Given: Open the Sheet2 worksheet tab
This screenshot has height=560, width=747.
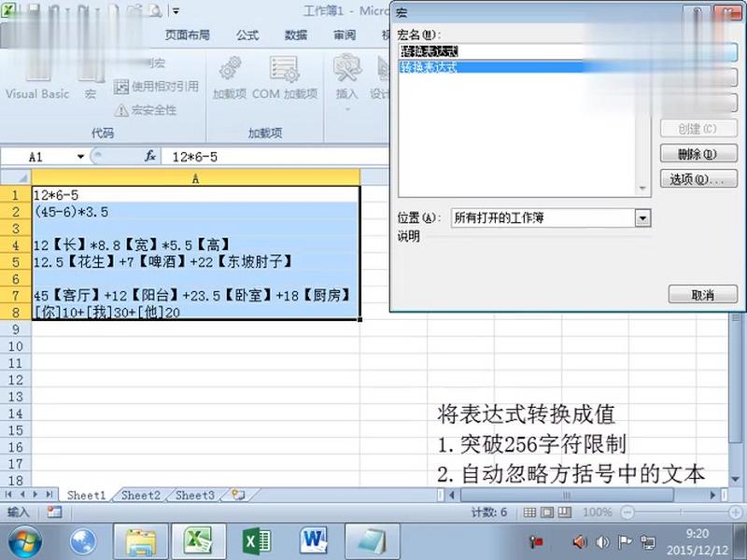Looking at the screenshot, I should (x=140, y=496).
